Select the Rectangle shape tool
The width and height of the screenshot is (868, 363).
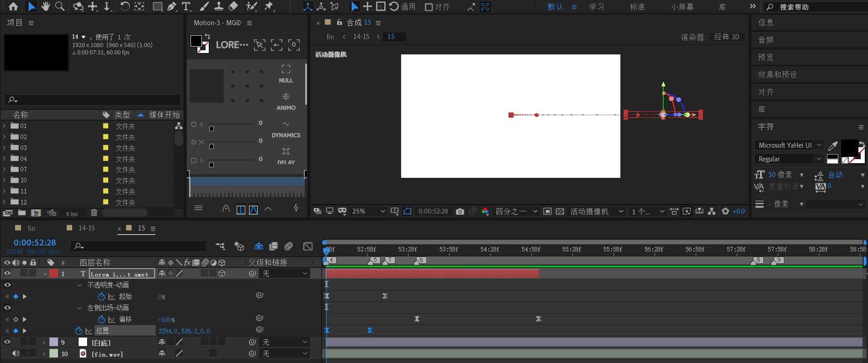point(157,6)
